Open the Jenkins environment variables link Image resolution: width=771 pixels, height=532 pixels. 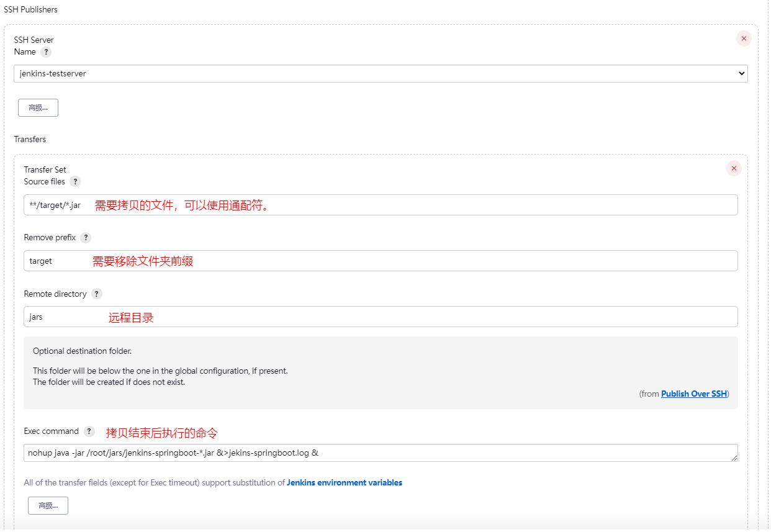[x=345, y=482]
